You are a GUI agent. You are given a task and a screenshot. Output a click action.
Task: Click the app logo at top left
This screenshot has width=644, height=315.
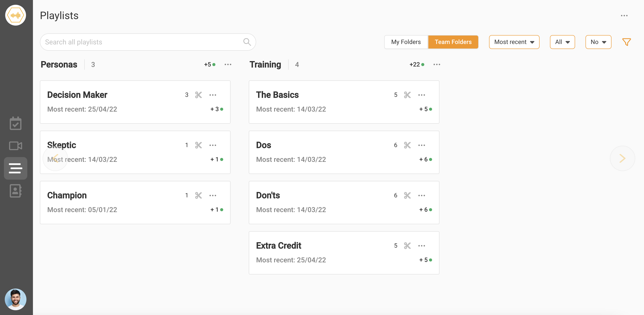point(16,15)
